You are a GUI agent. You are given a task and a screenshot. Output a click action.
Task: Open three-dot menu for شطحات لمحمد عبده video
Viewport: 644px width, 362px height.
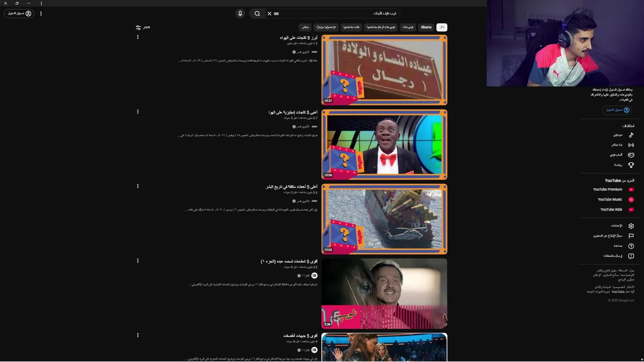pyautogui.click(x=137, y=260)
